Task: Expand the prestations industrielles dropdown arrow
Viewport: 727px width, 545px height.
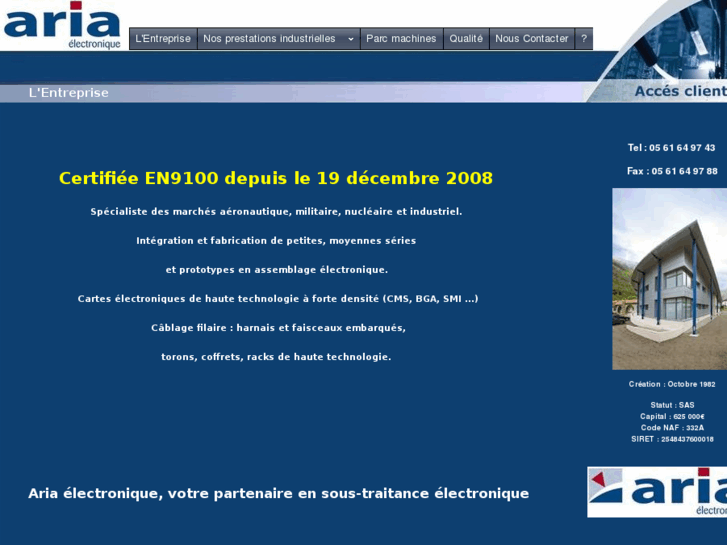Action: tap(351, 39)
